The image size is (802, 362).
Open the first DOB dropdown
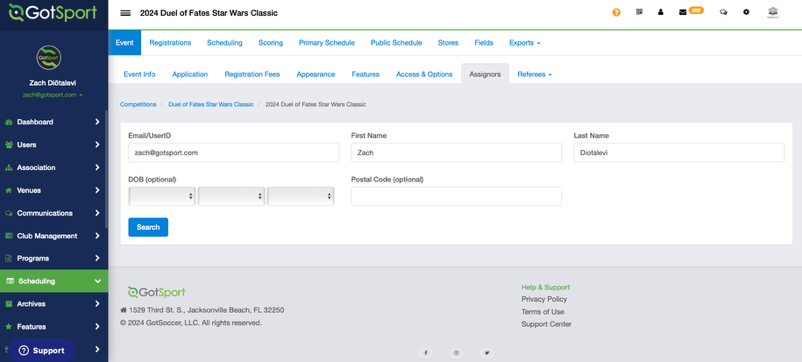tap(162, 196)
